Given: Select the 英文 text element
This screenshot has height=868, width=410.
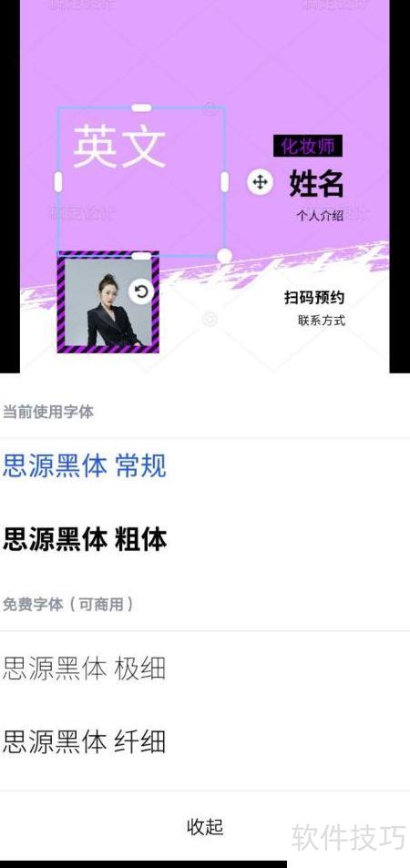Looking at the screenshot, I should pyautogui.click(x=119, y=146).
